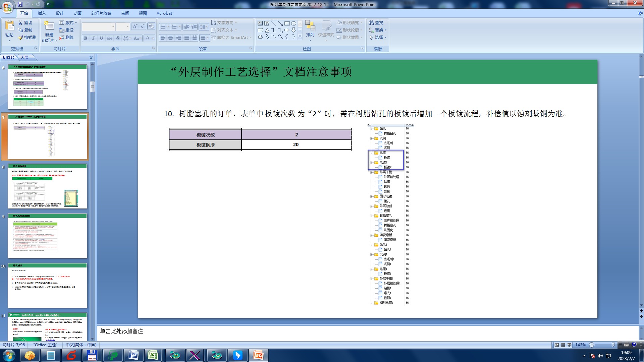Open the Insert (插入) ribbon tab

pyautogui.click(x=42, y=13)
